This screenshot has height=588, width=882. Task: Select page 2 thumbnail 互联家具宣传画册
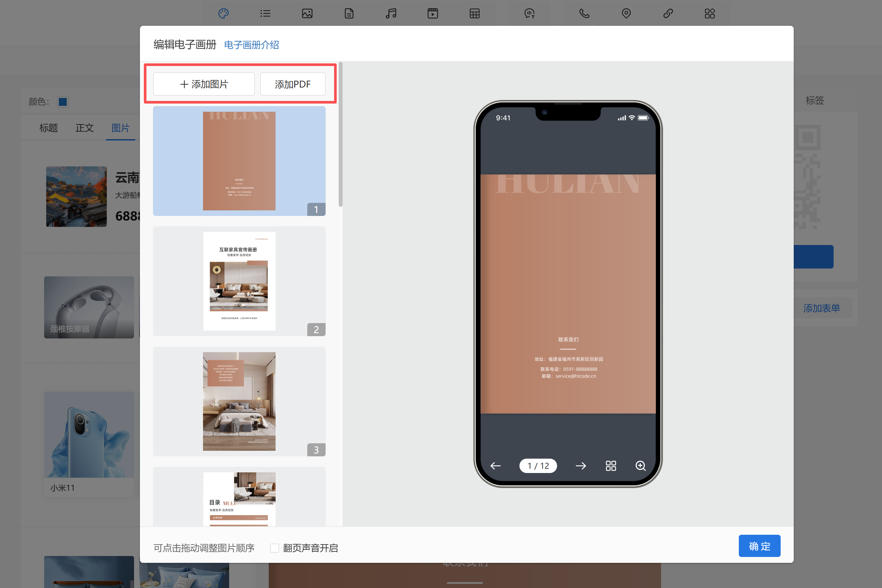click(x=239, y=281)
